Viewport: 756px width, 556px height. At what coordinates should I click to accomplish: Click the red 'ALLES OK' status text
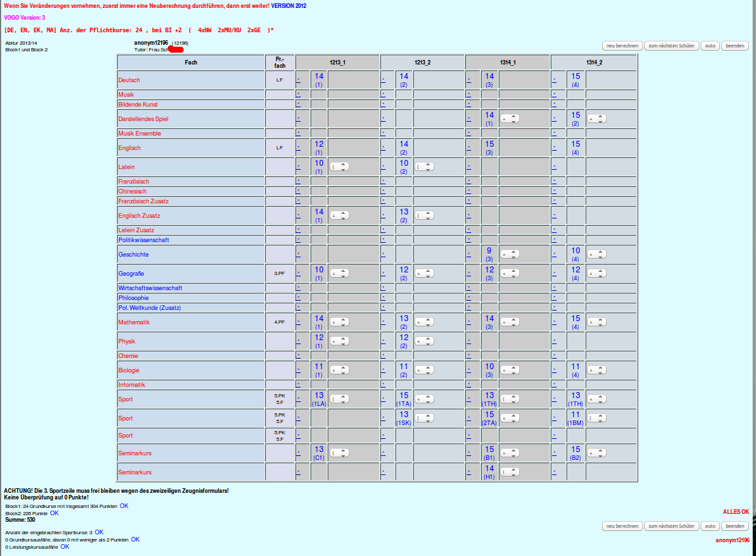(736, 512)
